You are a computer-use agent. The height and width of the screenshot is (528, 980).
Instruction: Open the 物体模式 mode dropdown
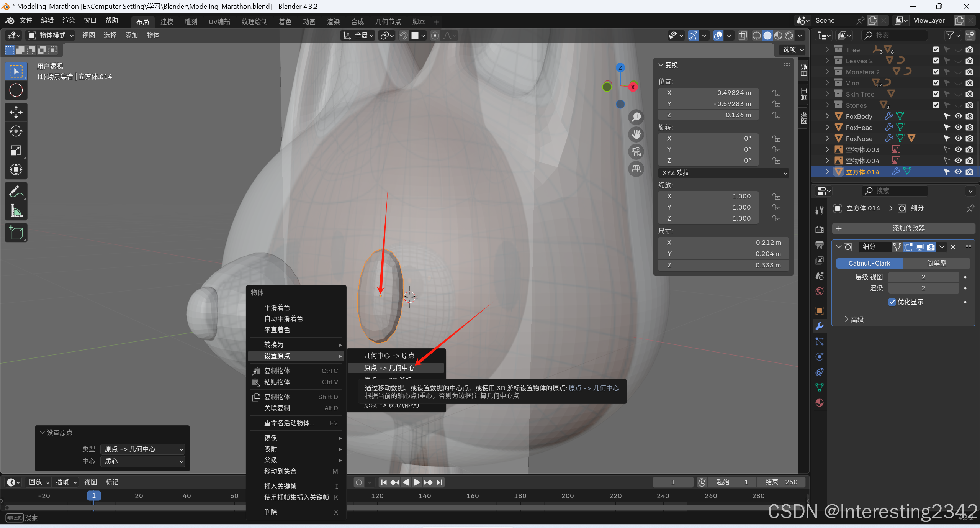[x=50, y=35]
